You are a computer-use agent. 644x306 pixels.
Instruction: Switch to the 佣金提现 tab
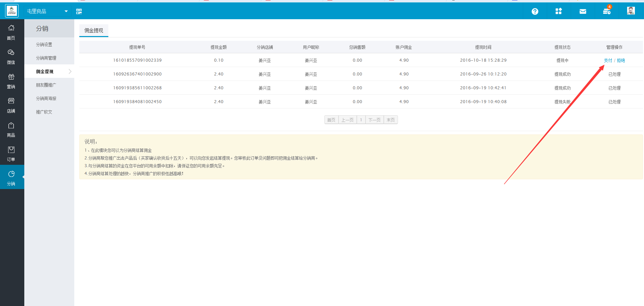tap(94, 30)
